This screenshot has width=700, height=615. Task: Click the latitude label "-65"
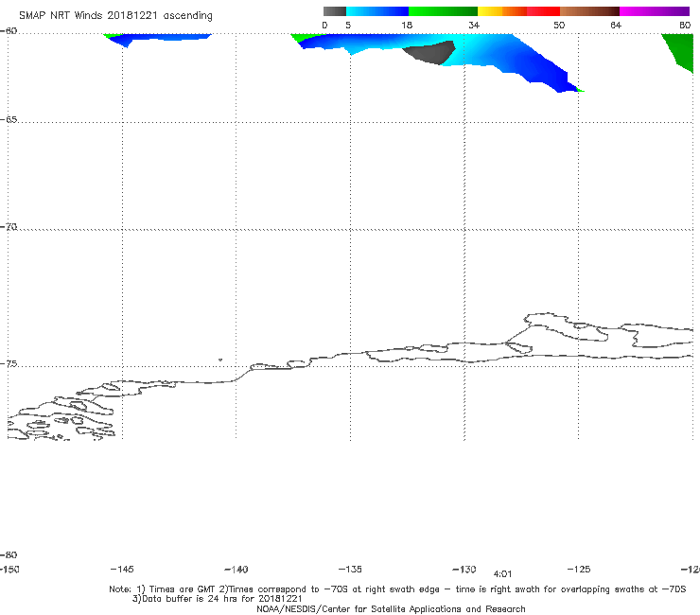click(x=9, y=120)
